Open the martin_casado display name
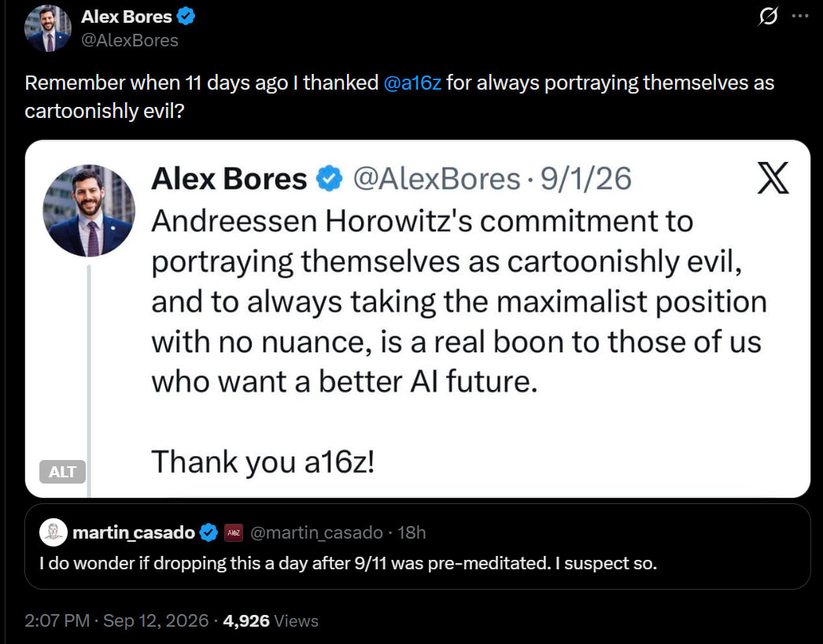 pos(134,533)
